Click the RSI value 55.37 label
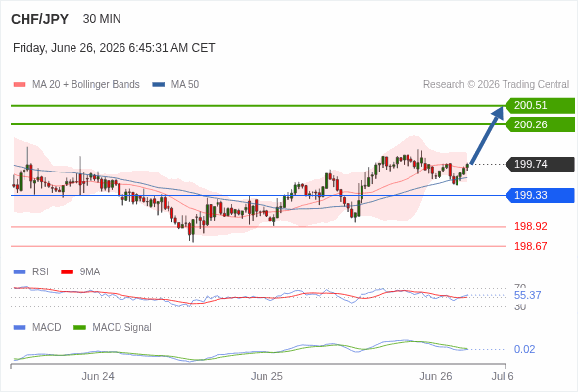The image size is (578, 392). point(527,295)
